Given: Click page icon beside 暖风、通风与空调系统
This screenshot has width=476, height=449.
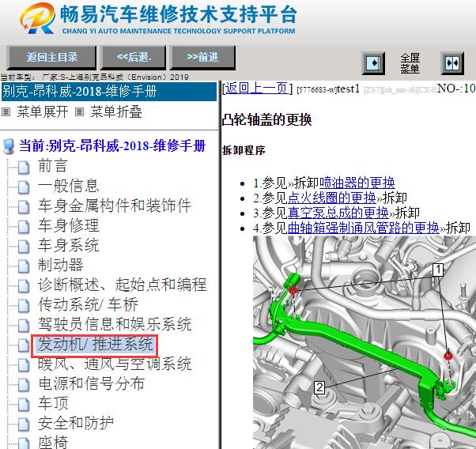Looking at the screenshot, I should pos(24,365).
